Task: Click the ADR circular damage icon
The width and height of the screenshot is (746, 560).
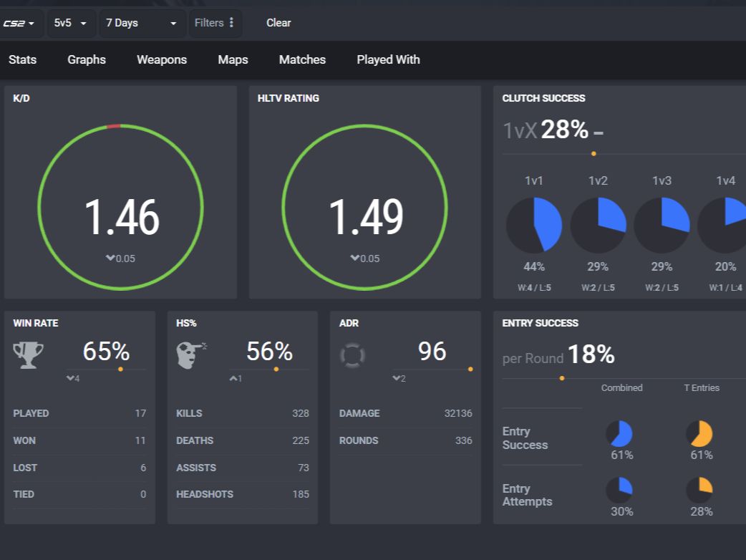Action: point(352,355)
